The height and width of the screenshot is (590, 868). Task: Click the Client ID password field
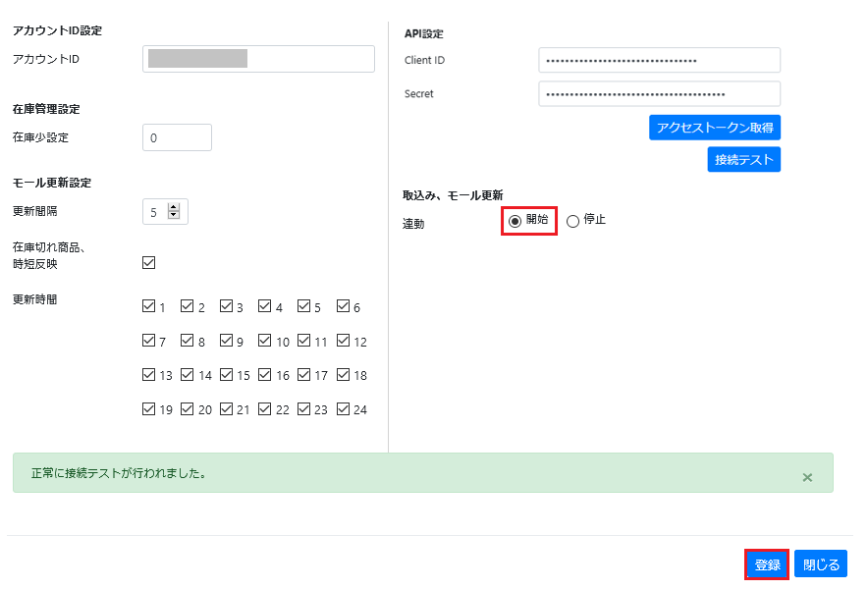659,60
